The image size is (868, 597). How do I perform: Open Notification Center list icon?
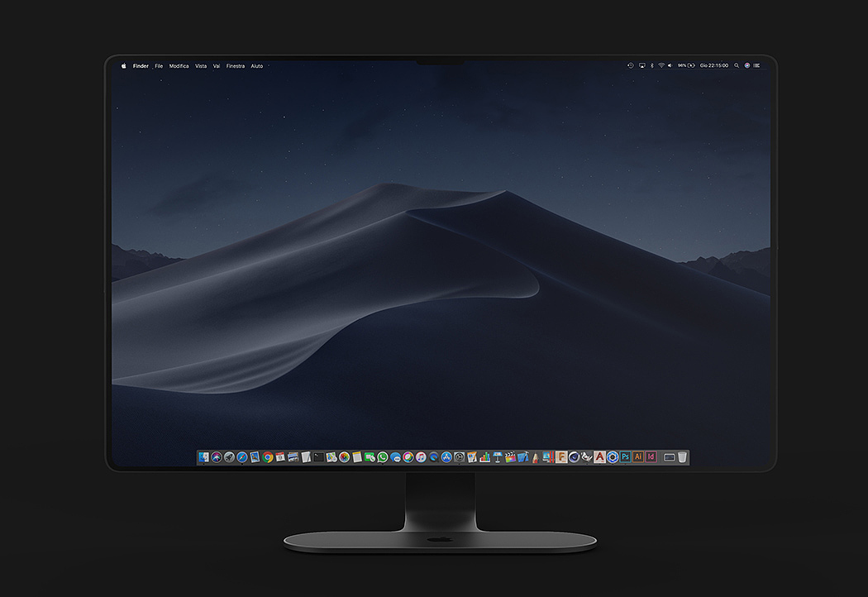756,65
